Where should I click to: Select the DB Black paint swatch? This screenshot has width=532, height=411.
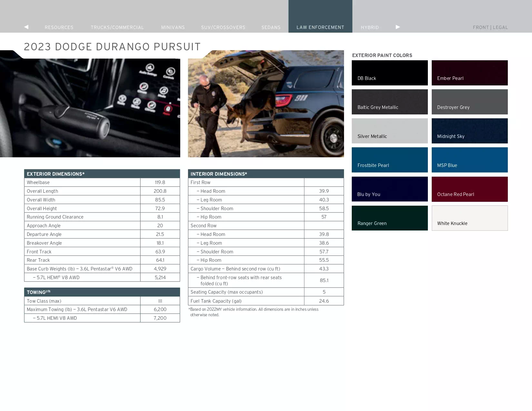[390, 73]
